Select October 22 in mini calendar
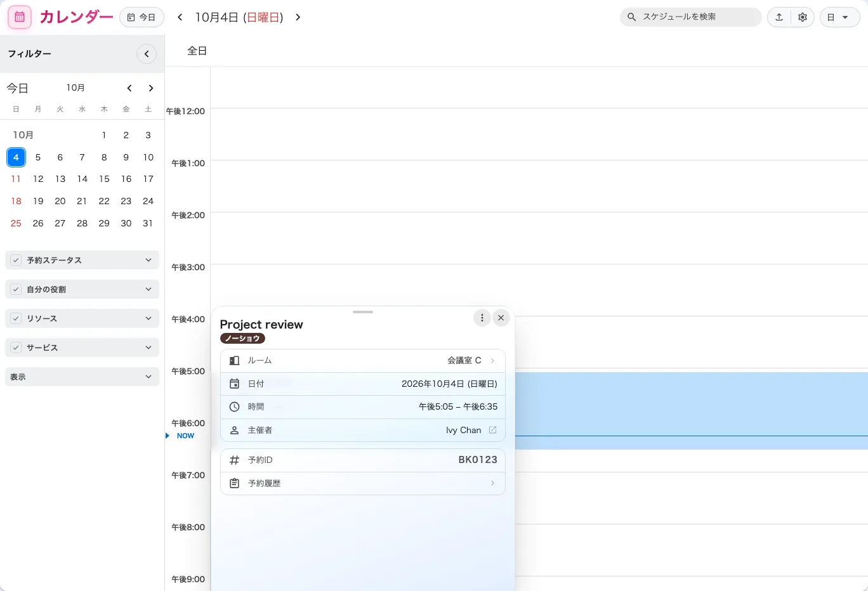Screen dimensions: 868x591 coord(104,201)
